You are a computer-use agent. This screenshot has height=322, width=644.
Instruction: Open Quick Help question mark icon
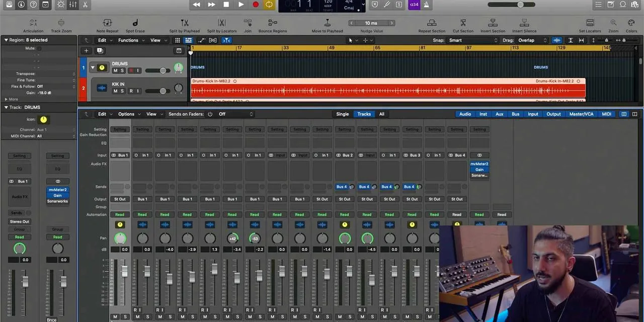point(33,5)
